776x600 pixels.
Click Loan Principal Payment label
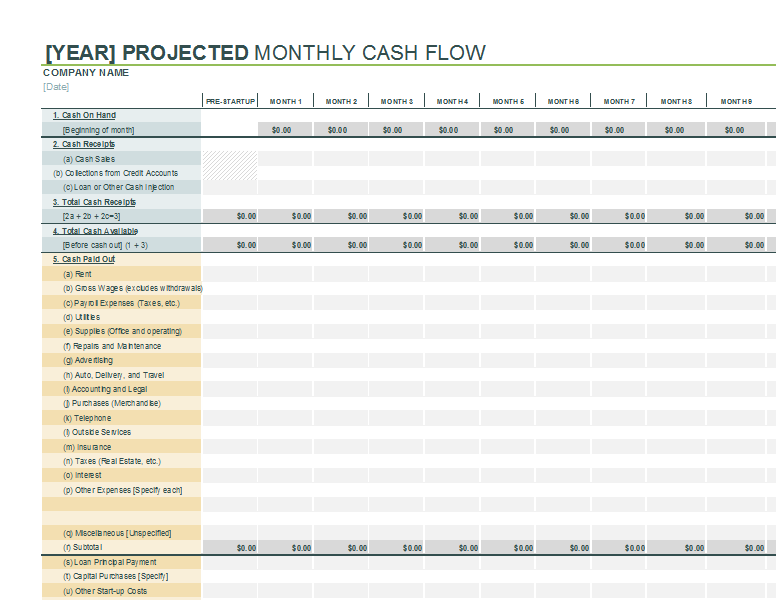click(109, 562)
